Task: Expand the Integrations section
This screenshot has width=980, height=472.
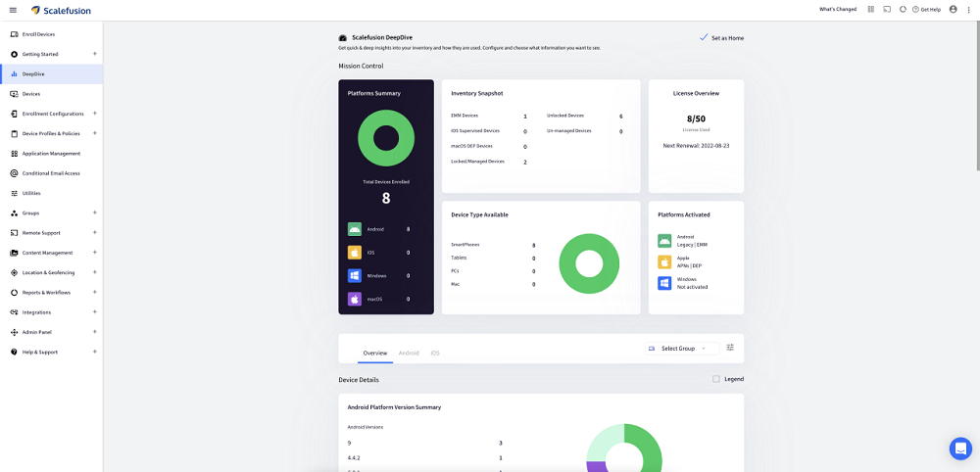Action: [x=95, y=311]
